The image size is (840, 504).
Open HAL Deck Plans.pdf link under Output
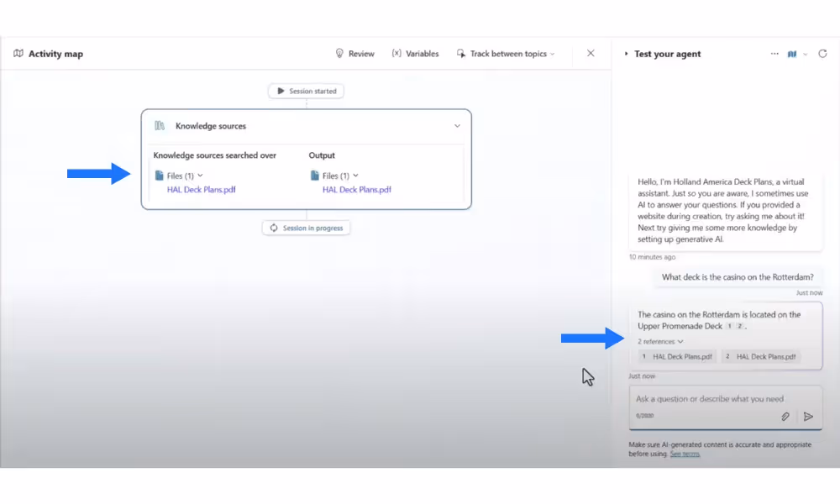point(357,190)
